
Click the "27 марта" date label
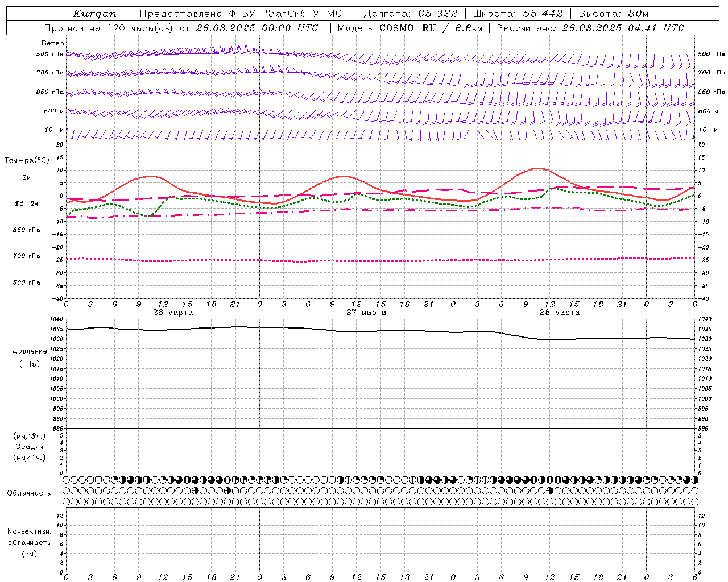coord(366,313)
